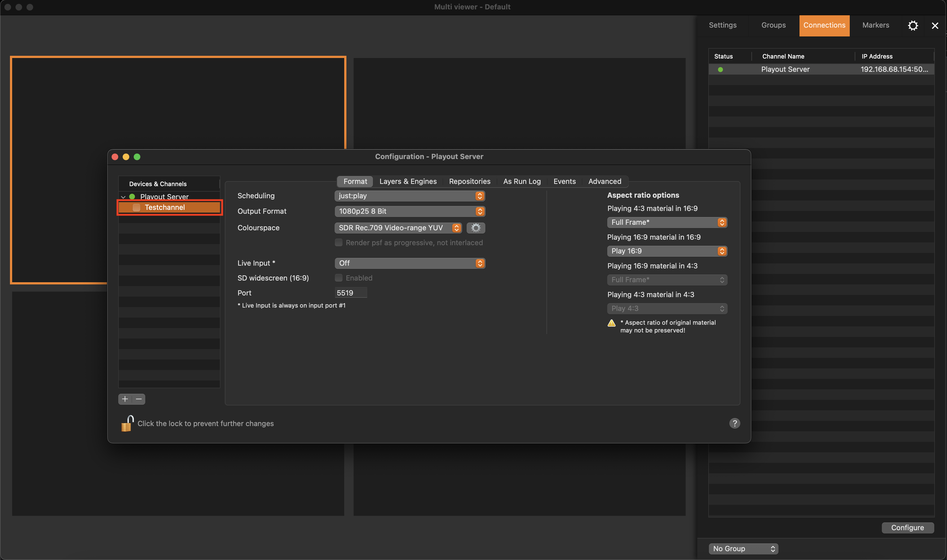
Task: Open the Settings tab in Multi viewer
Action: [x=722, y=25]
